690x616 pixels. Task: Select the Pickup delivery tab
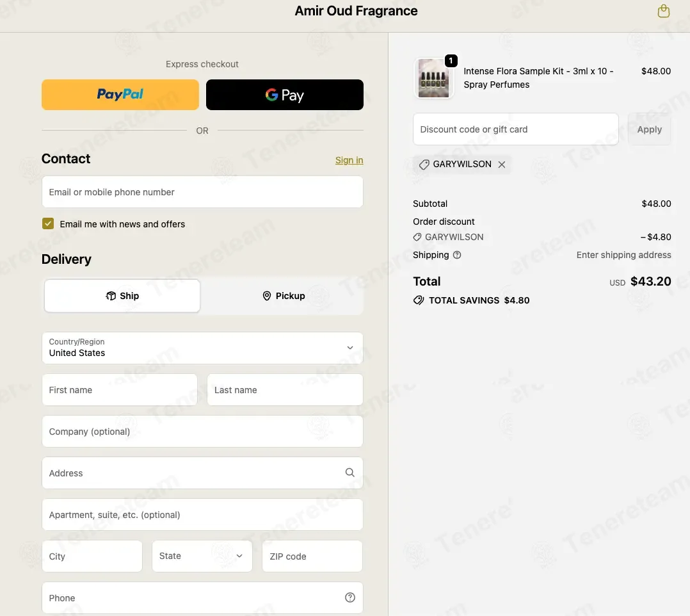pyautogui.click(x=284, y=296)
